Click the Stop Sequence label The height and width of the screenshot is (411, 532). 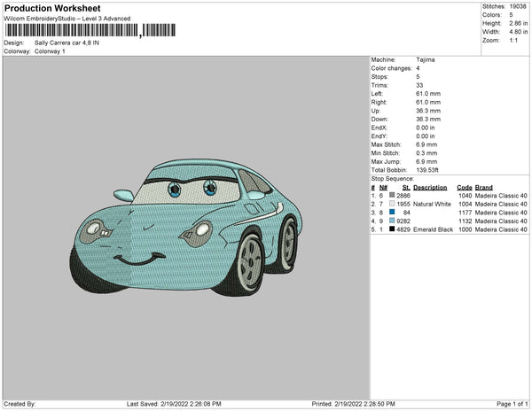point(392,178)
